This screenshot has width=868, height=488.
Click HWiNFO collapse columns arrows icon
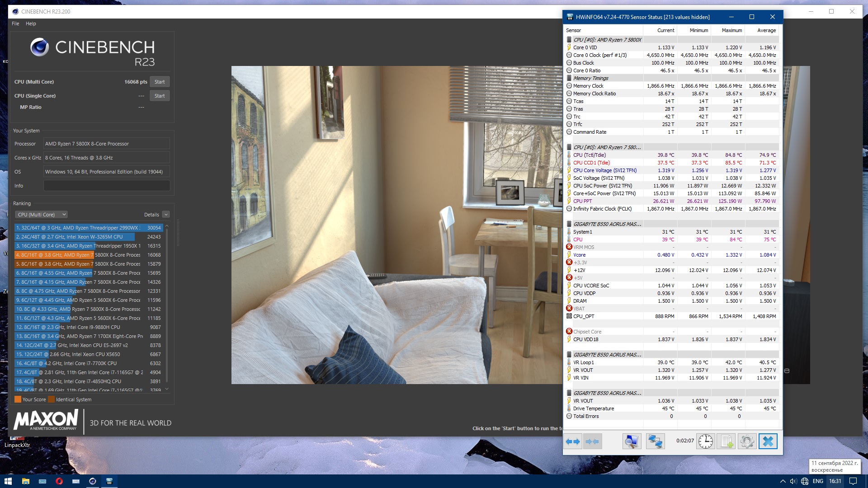(592, 441)
